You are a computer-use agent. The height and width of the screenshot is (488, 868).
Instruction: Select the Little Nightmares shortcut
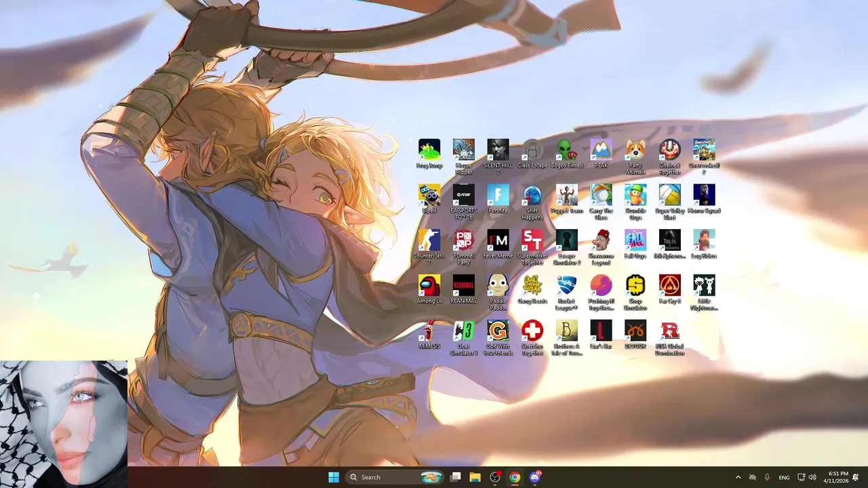click(x=705, y=293)
